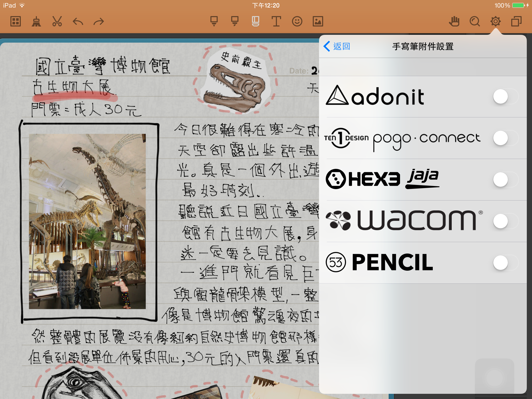
Task: Open the settings gear
Action: point(496,21)
